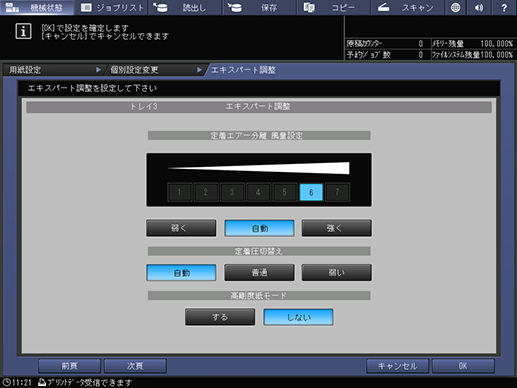Image resolution: width=517 pixels, height=388 pixels.
Task: Set air volume level 2
Action: (206, 192)
